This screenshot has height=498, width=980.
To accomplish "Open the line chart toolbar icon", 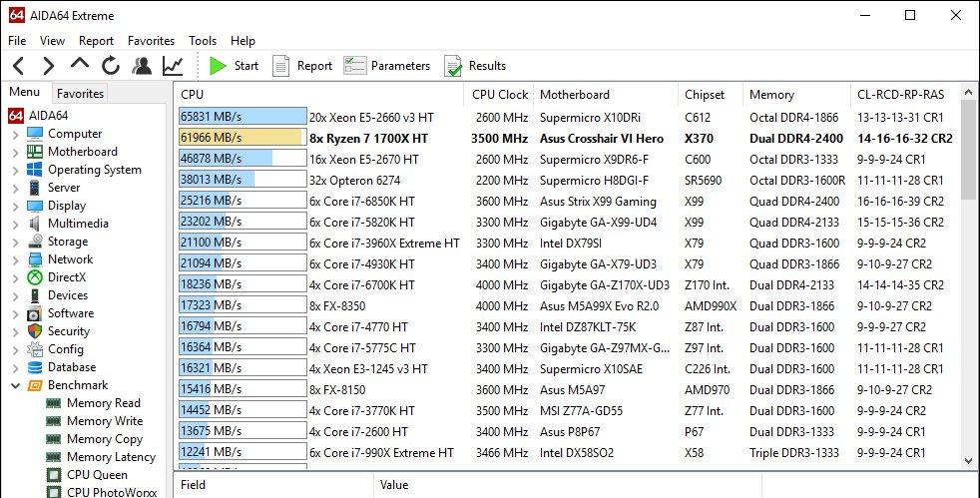I will tap(173, 66).
